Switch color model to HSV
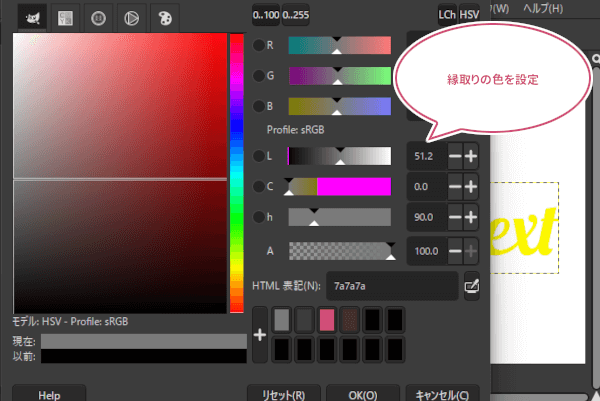The height and width of the screenshot is (401, 600). 470,14
